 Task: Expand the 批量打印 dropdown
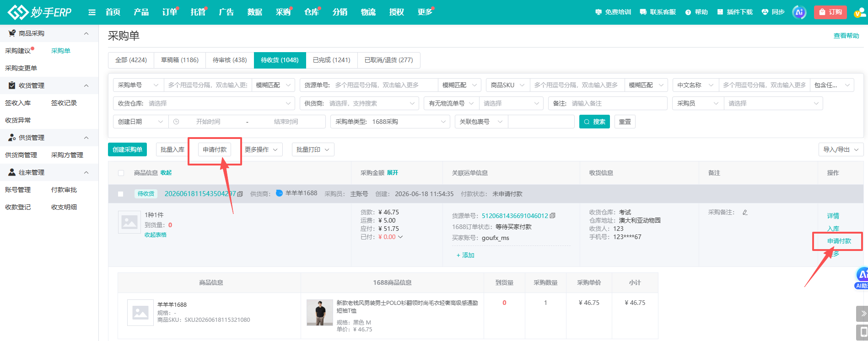[313, 149]
